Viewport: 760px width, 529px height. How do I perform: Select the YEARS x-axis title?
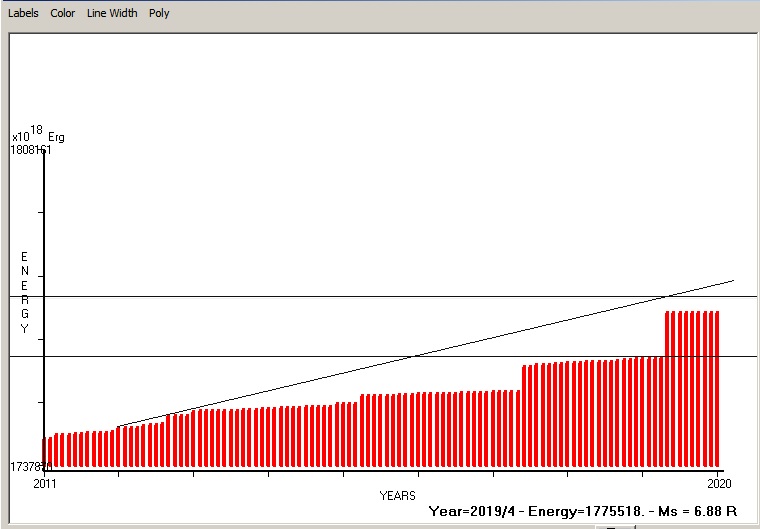click(398, 495)
